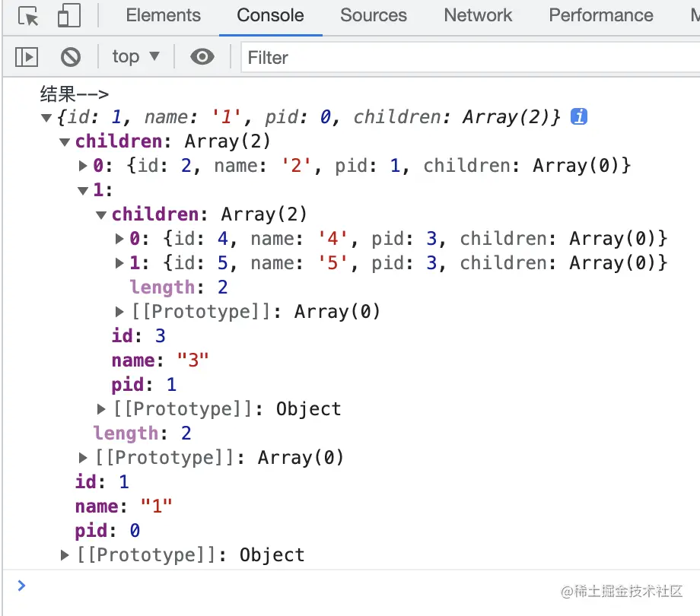Select the '结果-->' log text
The height and width of the screenshot is (616, 700).
point(74,94)
